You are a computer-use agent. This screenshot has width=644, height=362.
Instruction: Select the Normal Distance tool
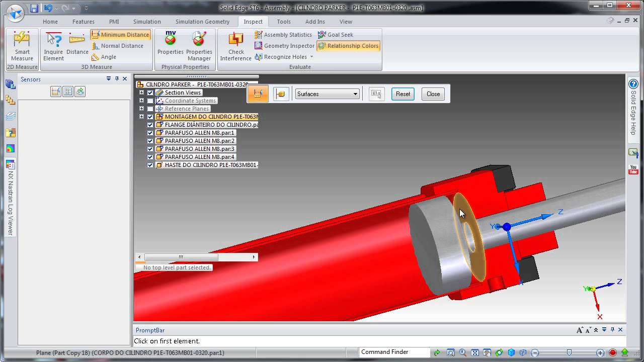click(117, 46)
